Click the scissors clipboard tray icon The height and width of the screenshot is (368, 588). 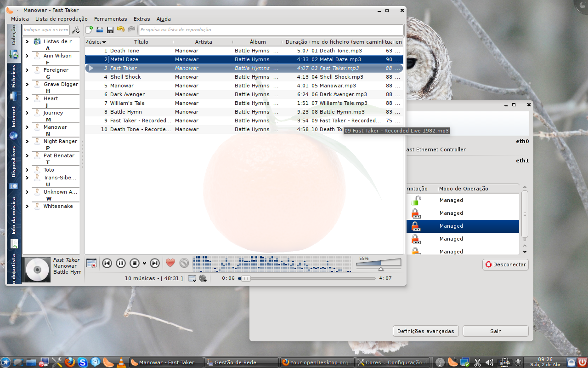coord(477,362)
